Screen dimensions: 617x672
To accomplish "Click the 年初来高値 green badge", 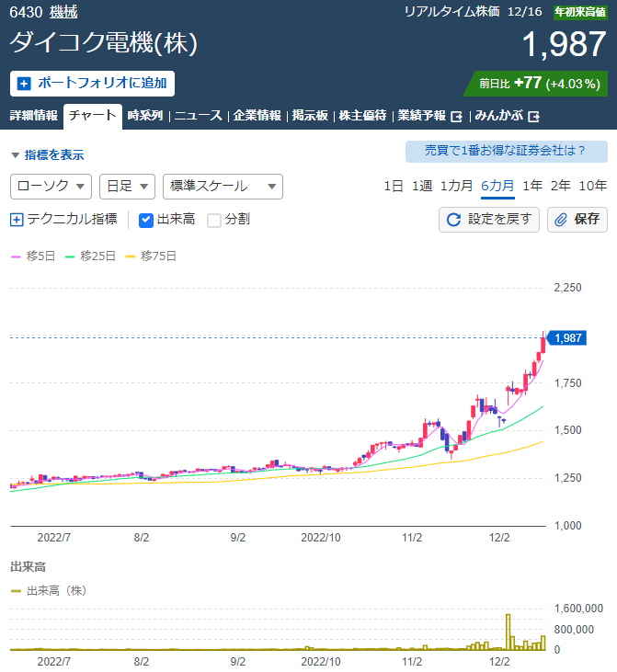I will coord(580,12).
